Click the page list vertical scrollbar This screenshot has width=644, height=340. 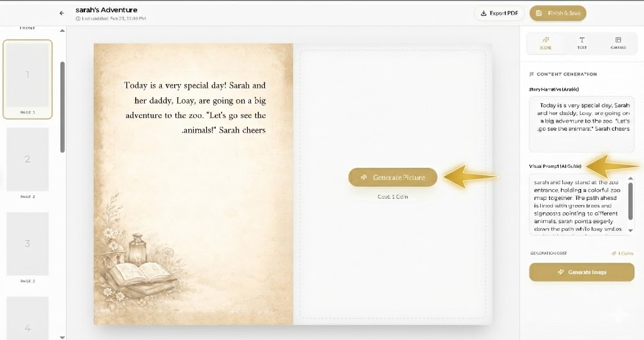[62, 107]
